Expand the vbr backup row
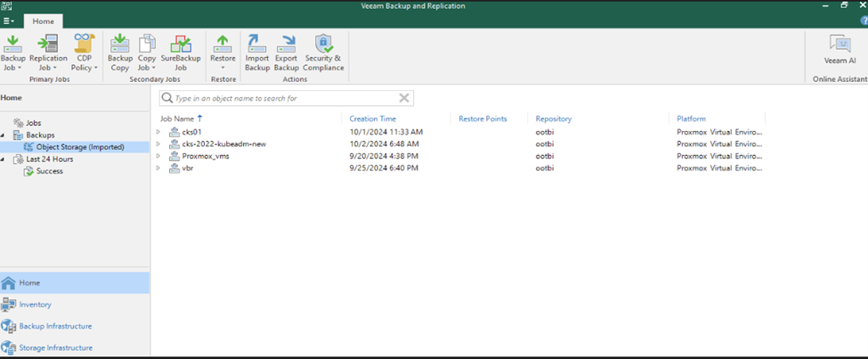Viewport: 868px width, 359px height. pos(158,167)
